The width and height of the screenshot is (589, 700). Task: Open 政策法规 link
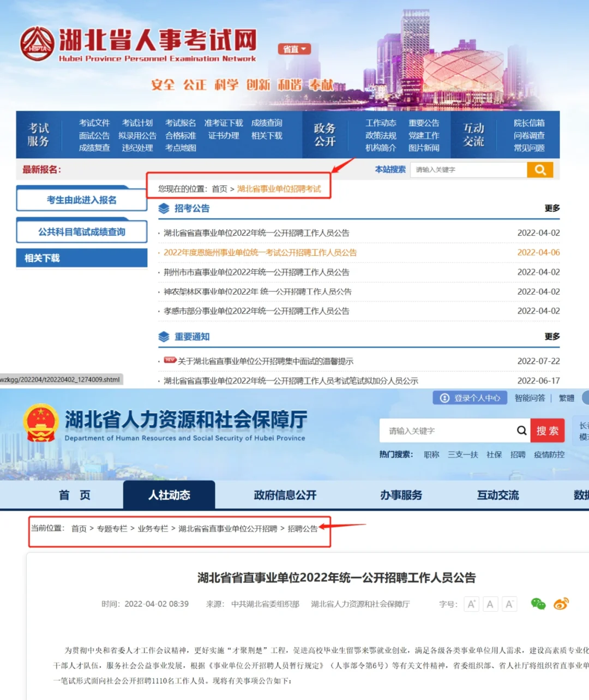click(381, 135)
